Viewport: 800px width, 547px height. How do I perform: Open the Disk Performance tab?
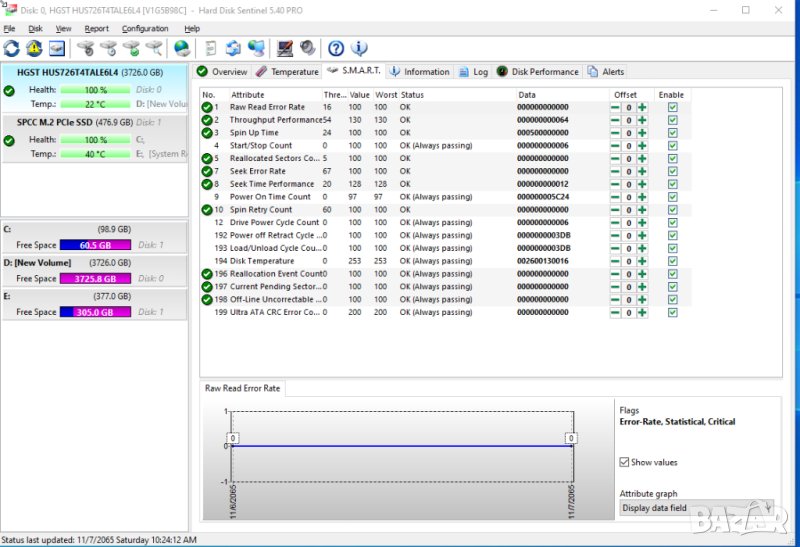pyautogui.click(x=538, y=72)
